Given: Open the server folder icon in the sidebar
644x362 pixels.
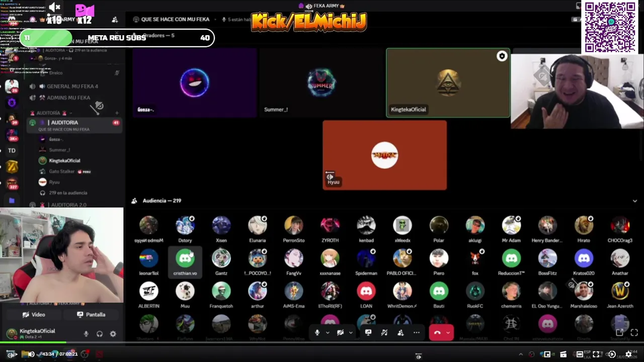Looking at the screenshot, I should tap(12, 201).
